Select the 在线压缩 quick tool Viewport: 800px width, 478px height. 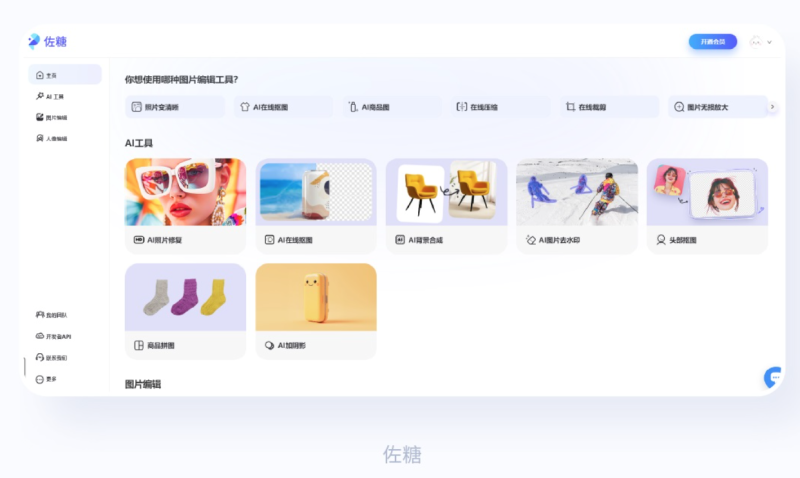(501, 107)
